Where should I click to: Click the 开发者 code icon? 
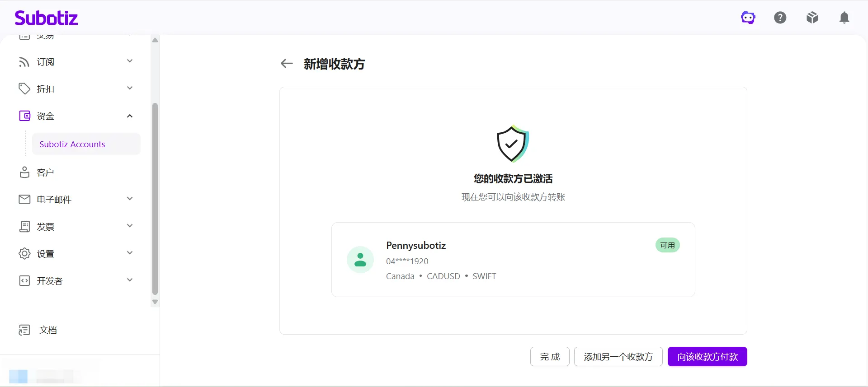(x=24, y=281)
